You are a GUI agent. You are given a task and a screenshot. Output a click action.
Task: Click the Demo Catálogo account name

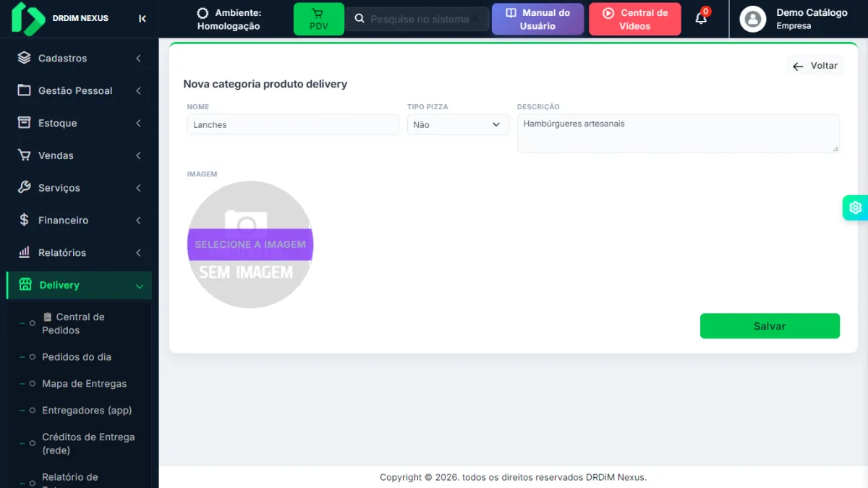point(812,12)
